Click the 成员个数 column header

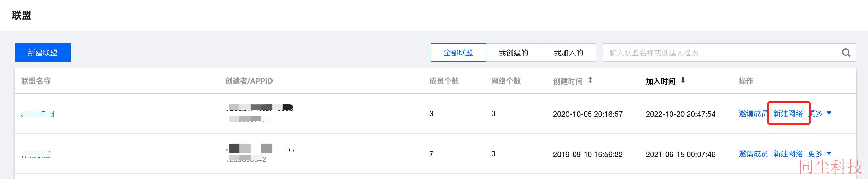(x=444, y=81)
